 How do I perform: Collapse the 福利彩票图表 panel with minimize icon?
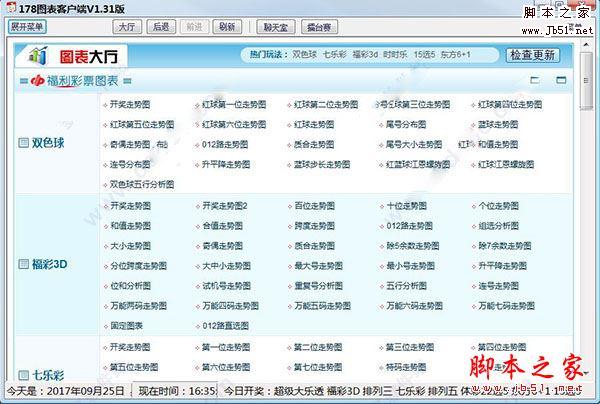[535, 80]
